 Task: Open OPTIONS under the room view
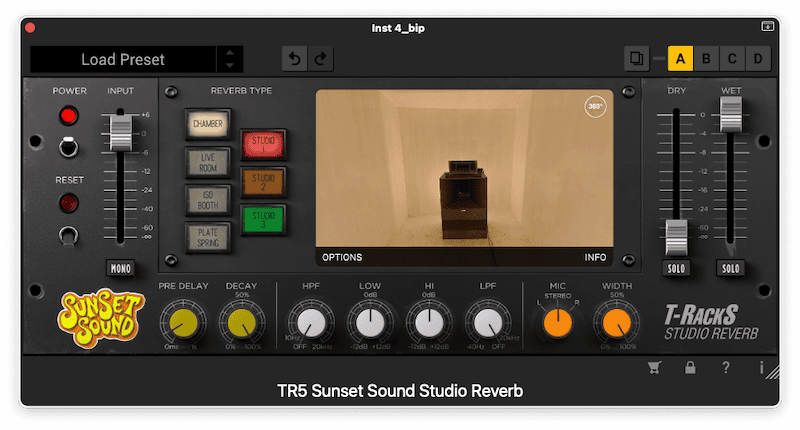(x=342, y=258)
